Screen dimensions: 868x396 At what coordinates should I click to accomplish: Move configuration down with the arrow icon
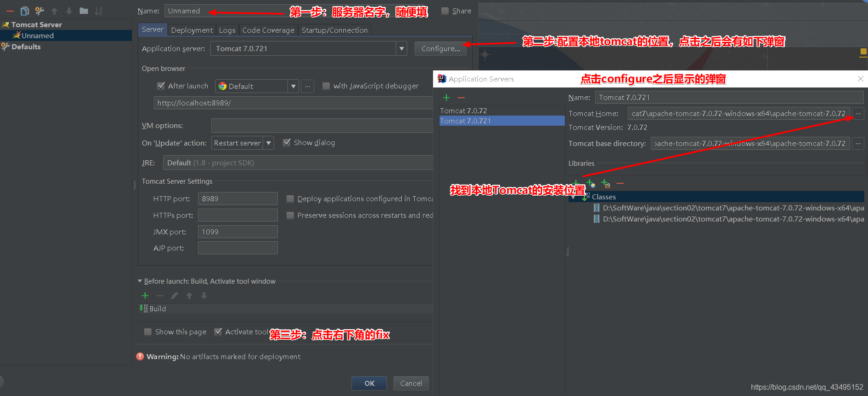click(69, 11)
